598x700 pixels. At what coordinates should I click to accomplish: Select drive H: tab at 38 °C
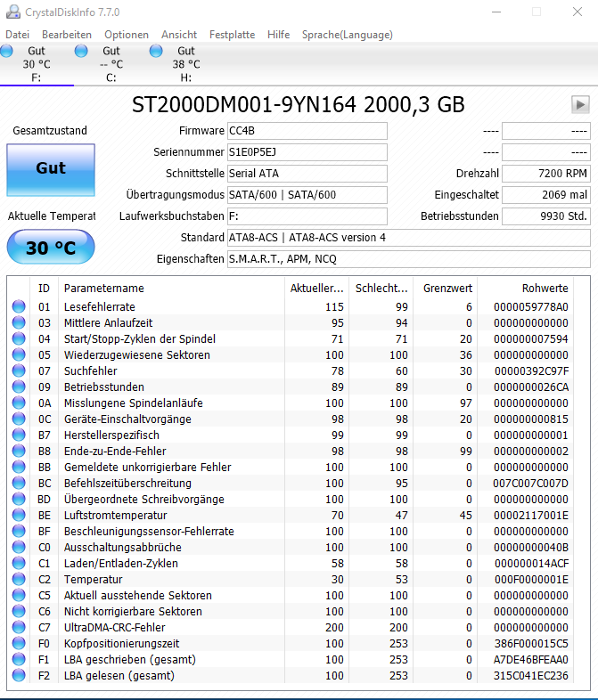[186, 64]
